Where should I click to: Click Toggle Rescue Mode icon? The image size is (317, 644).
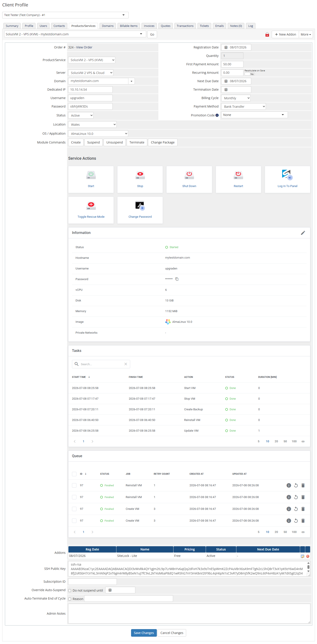(x=91, y=205)
